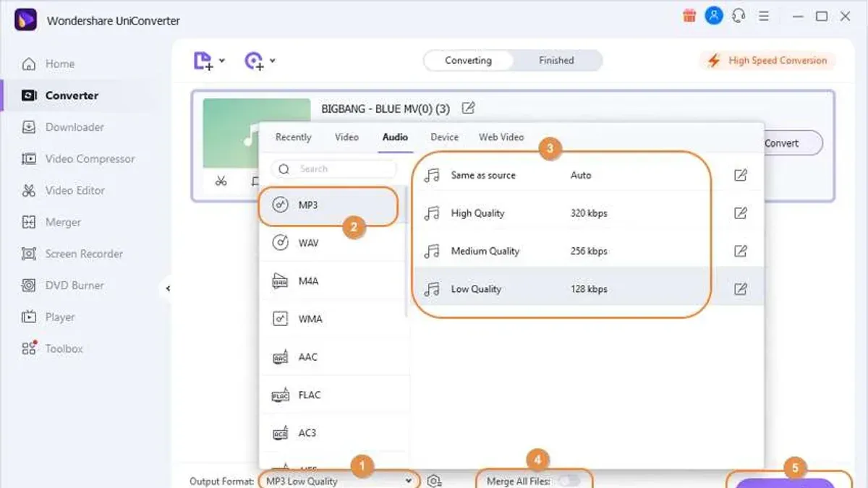This screenshot has width=868, height=488.
Task: Expand the Add Files dropdown arrow
Action: [x=221, y=61]
